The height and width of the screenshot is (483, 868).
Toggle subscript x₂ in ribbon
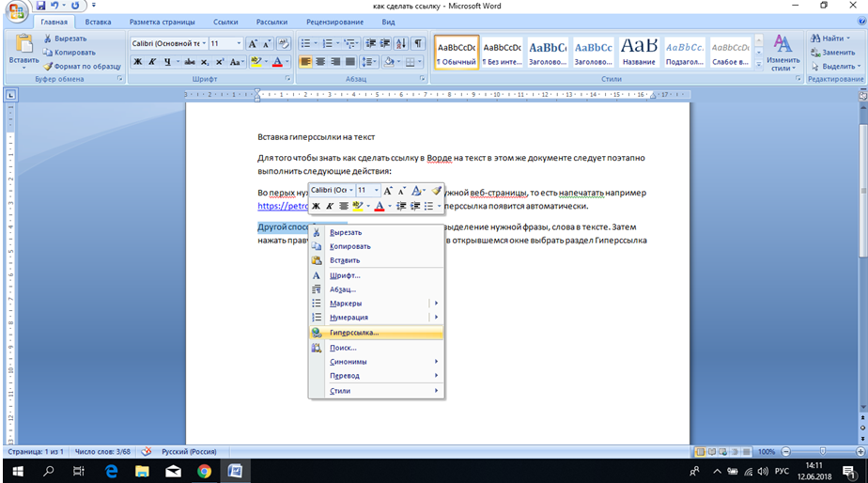point(204,61)
